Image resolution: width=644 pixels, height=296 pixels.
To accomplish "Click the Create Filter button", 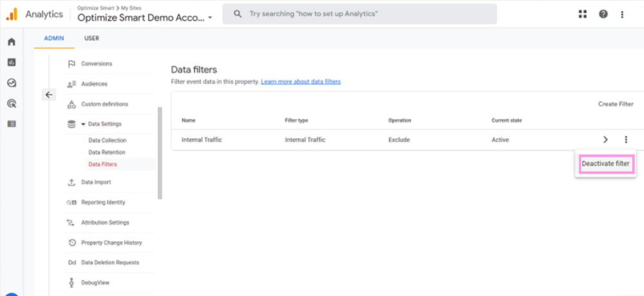I will pyautogui.click(x=615, y=104).
